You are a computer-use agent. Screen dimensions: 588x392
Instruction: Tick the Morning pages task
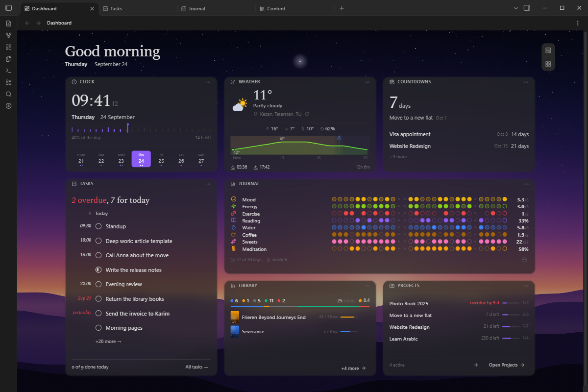coord(98,328)
